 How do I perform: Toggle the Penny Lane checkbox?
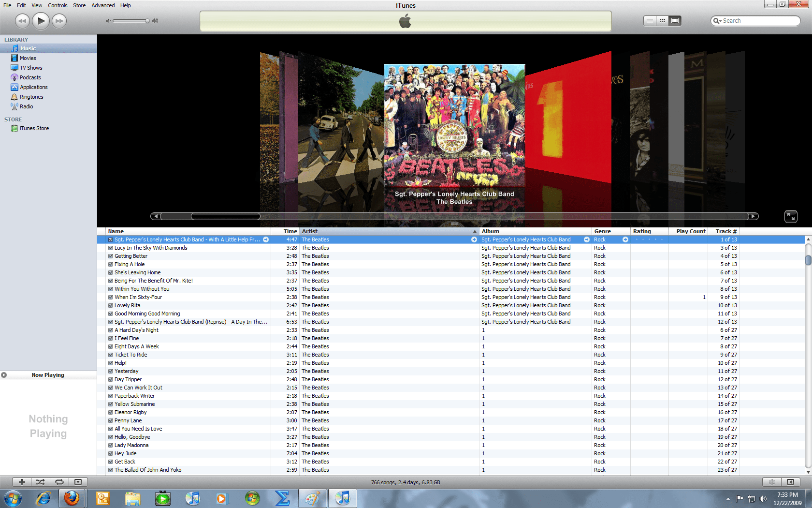click(x=110, y=420)
